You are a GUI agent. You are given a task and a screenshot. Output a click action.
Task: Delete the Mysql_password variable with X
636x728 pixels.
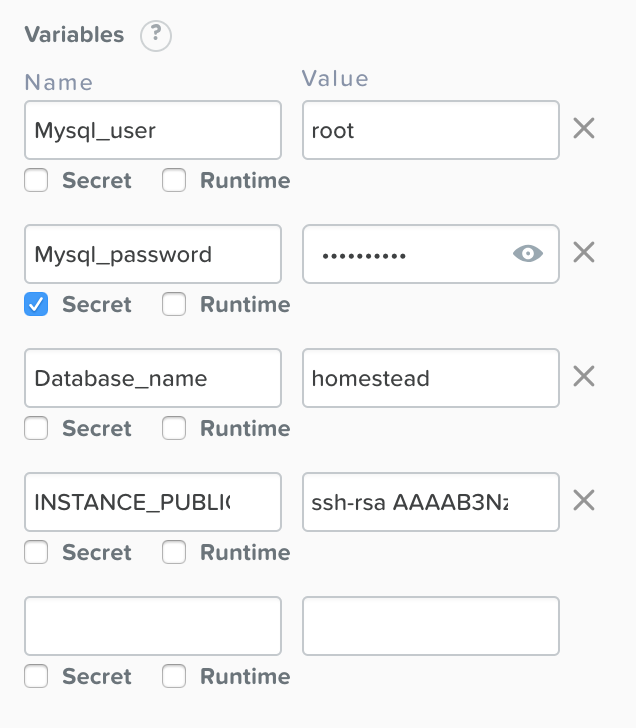tap(584, 252)
